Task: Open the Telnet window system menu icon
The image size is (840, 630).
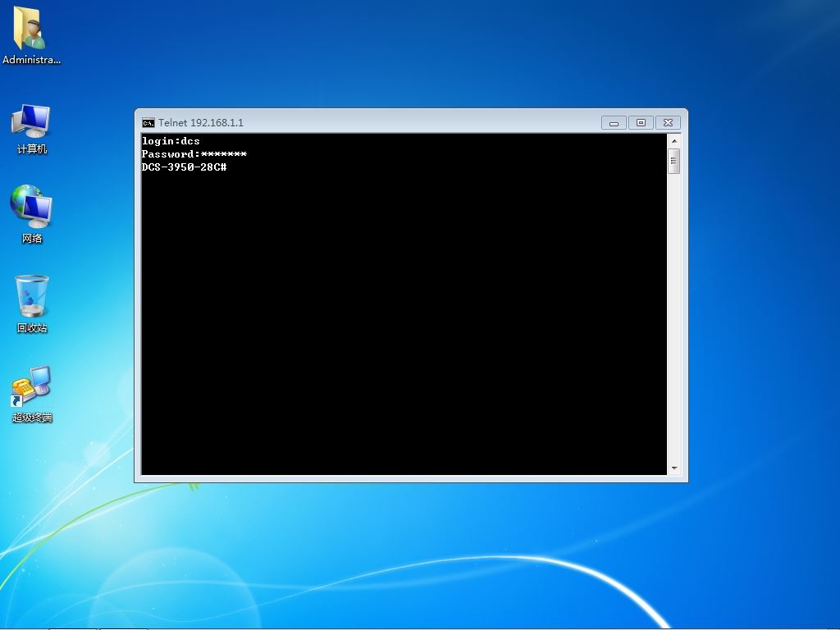Action: click(148, 123)
